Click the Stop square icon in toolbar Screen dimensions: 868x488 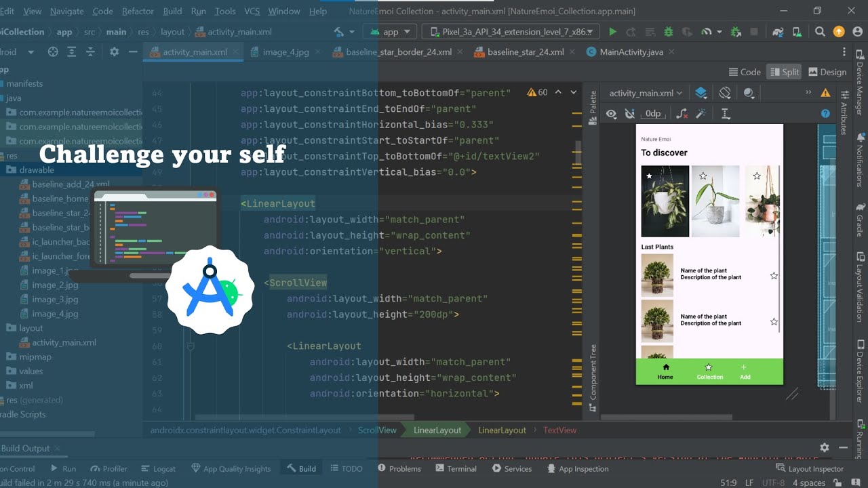754,32
